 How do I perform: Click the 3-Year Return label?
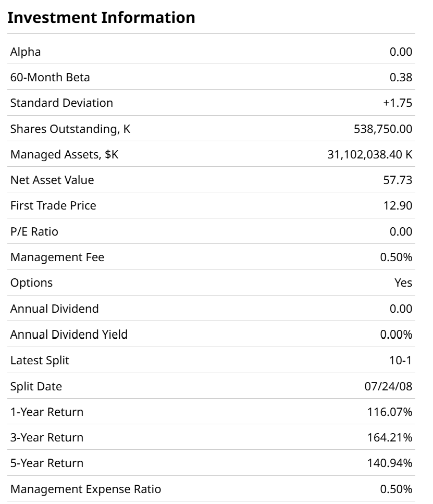[x=47, y=437]
